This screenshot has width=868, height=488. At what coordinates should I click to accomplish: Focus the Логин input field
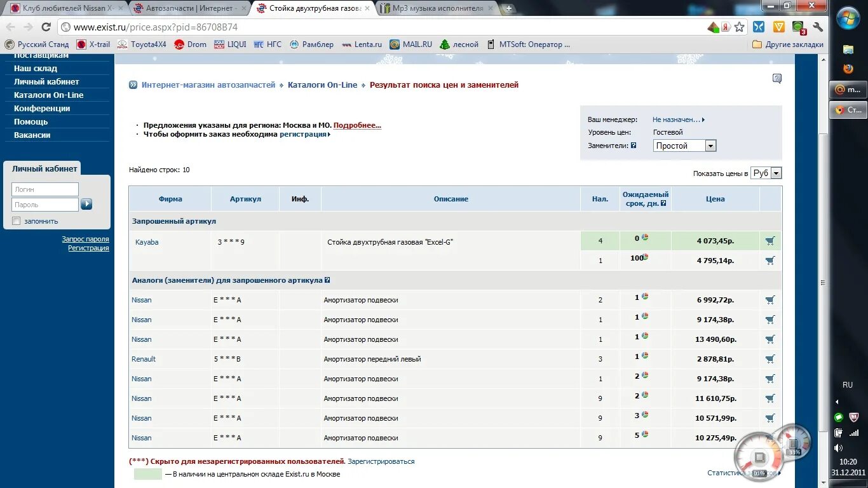pyautogui.click(x=45, y=189)
